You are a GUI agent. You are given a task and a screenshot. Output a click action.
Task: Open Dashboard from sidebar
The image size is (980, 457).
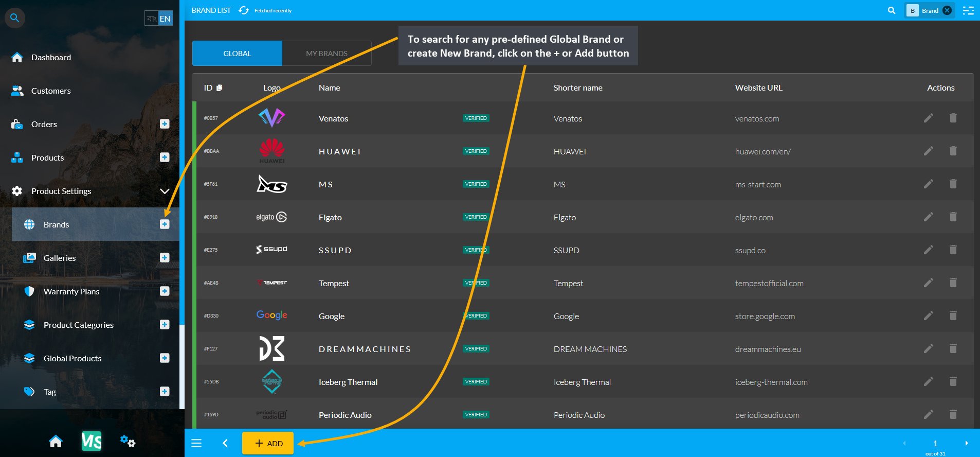tap(51, 57)
